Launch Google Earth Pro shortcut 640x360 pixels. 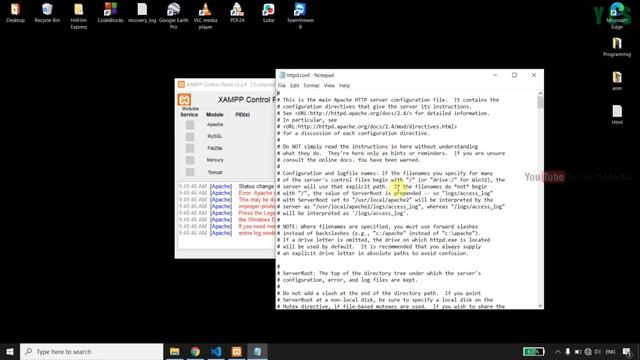click(173, 16)
